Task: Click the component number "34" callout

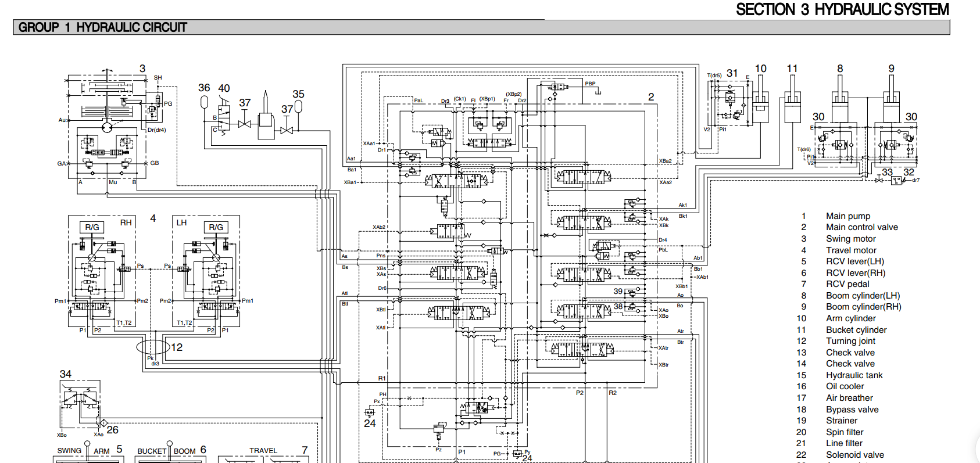Action: point(66,374)
